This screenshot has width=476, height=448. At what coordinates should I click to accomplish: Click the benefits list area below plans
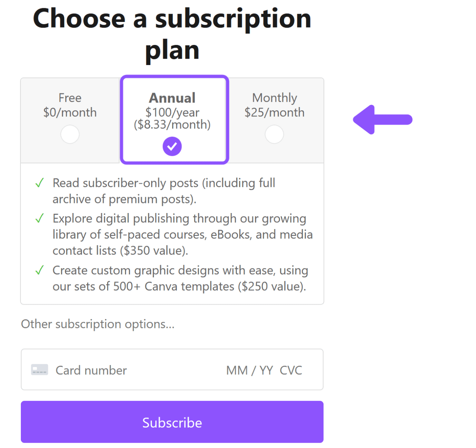coord(172,234)
